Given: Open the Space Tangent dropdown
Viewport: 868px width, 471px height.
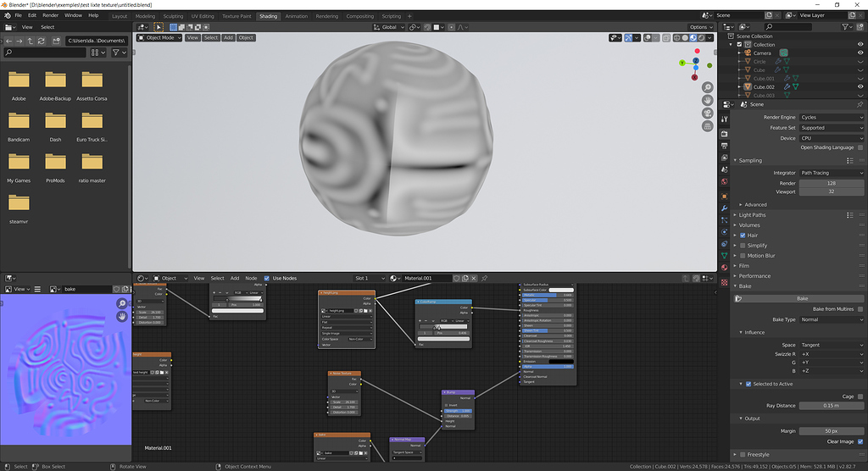Looking at the screenshot, I should (832, 345).
